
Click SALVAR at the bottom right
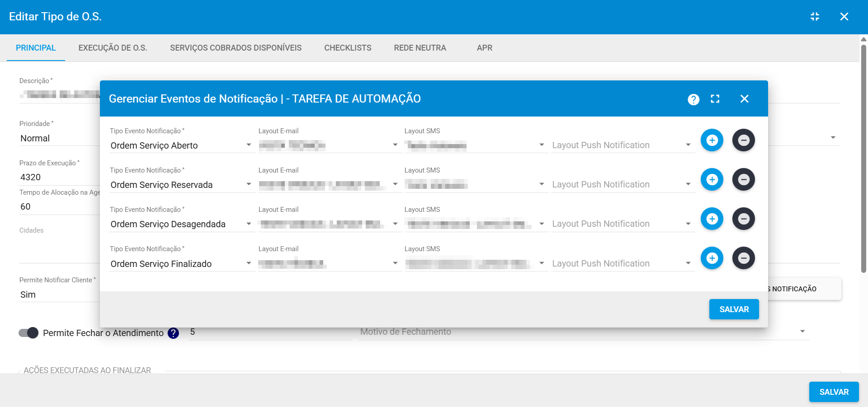pyautogui.click(x=834, y=392)
